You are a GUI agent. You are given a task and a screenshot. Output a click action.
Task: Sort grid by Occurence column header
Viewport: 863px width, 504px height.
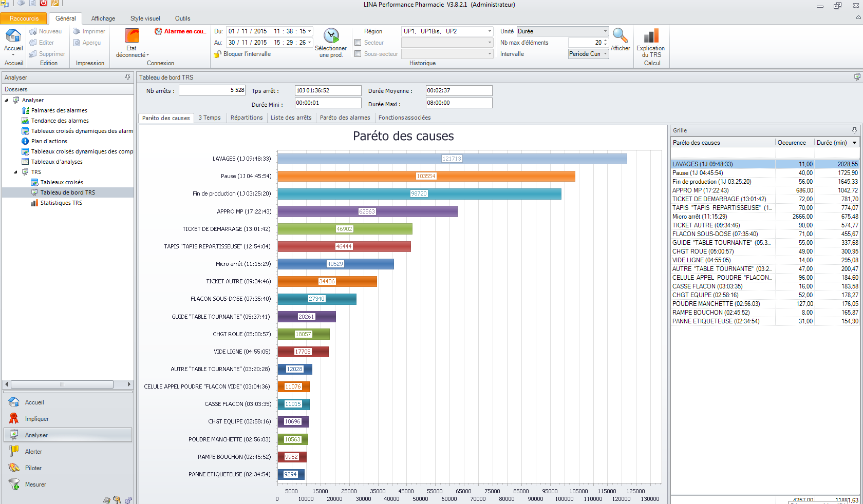tap(795, 143)
